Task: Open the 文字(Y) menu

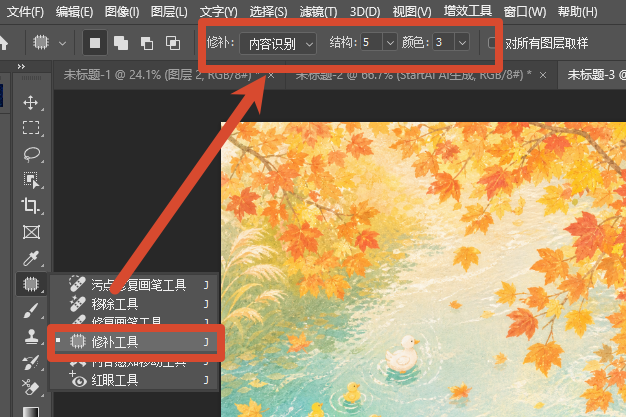Action: point(218,12)
